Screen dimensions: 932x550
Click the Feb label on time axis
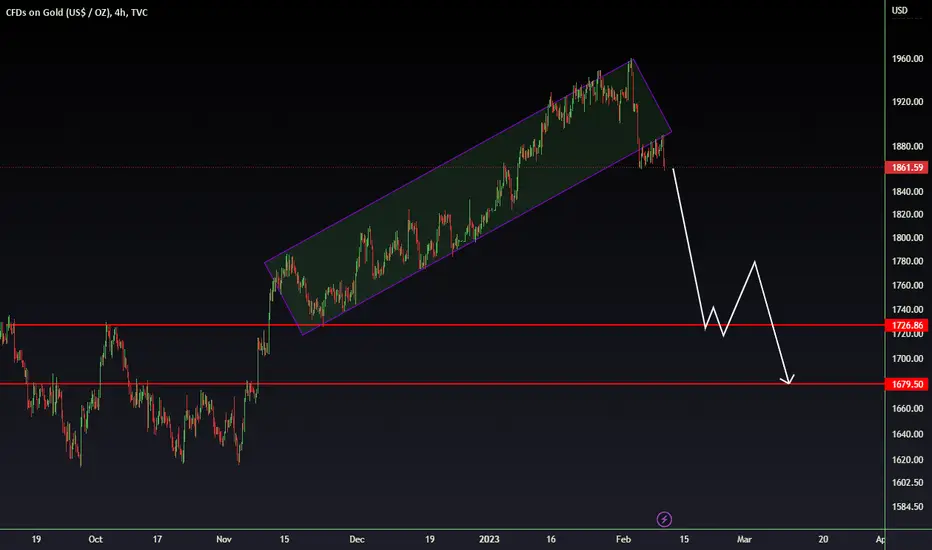[x=623, y=539]
